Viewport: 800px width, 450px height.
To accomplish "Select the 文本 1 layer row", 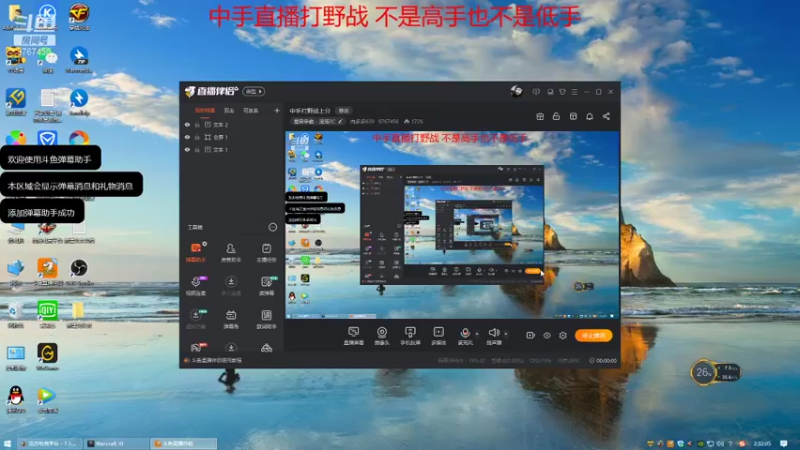I will click(x=232, y=149).
